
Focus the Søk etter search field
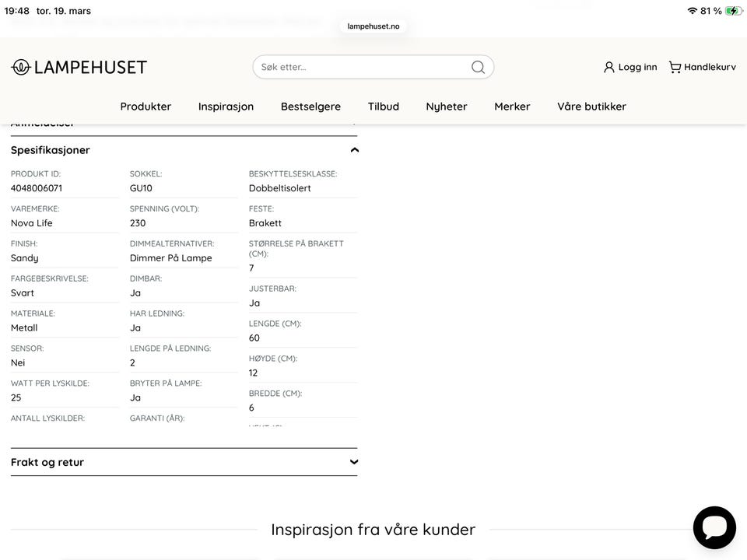pos(362,67)
